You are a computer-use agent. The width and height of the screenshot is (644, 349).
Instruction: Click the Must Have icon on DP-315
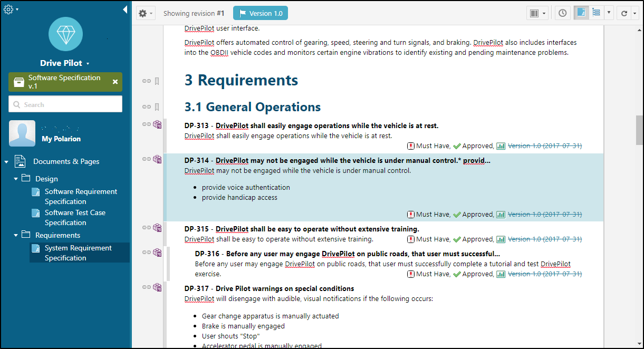pyautogui.click(x=411, y=239)
